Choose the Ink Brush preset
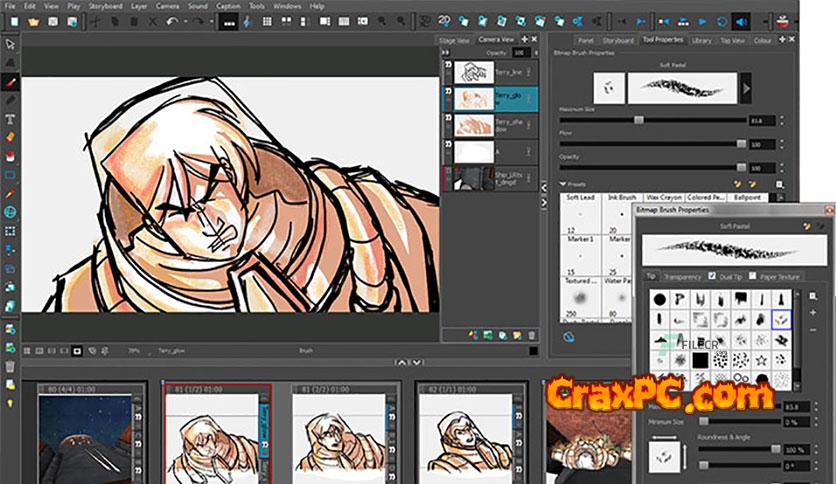Viewport: 836px width, 484px height. click(623, 198)
